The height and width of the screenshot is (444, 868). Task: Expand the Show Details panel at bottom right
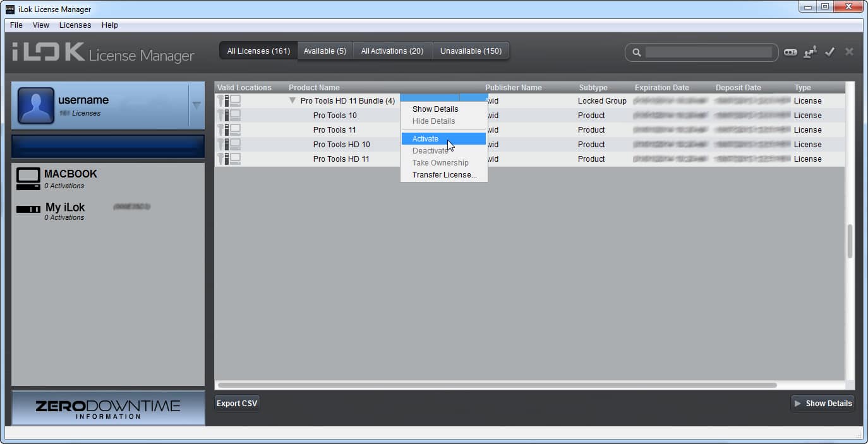[x=823, y=404]
